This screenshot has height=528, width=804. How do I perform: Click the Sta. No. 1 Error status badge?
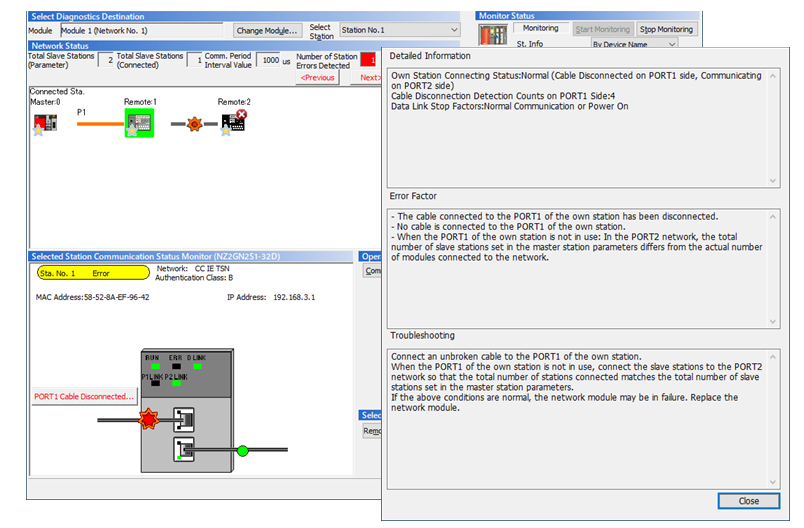point(92,271)
